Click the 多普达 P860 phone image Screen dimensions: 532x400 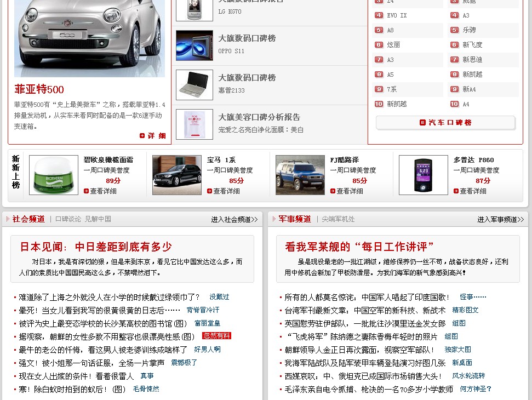pos(424,175)
